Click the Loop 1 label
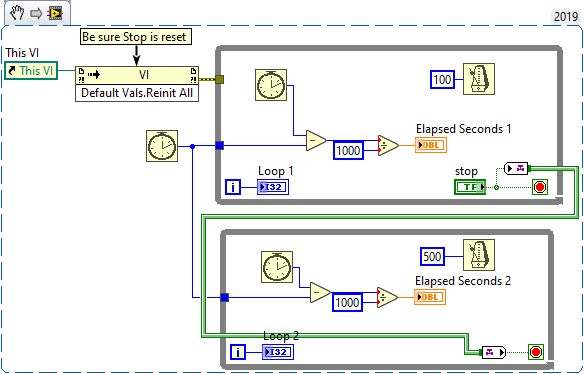The width and height of the screenshot is (584, 374). coord(276,171)
